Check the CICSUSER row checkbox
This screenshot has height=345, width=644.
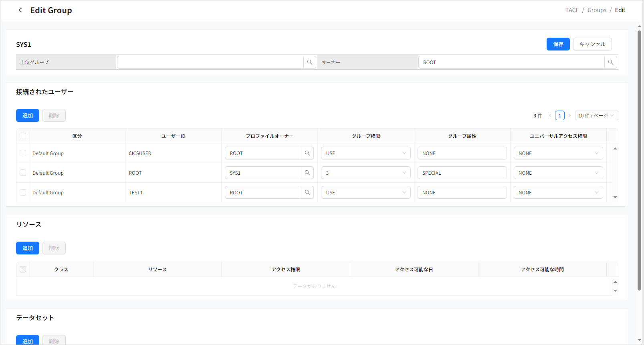pos(23,153)
